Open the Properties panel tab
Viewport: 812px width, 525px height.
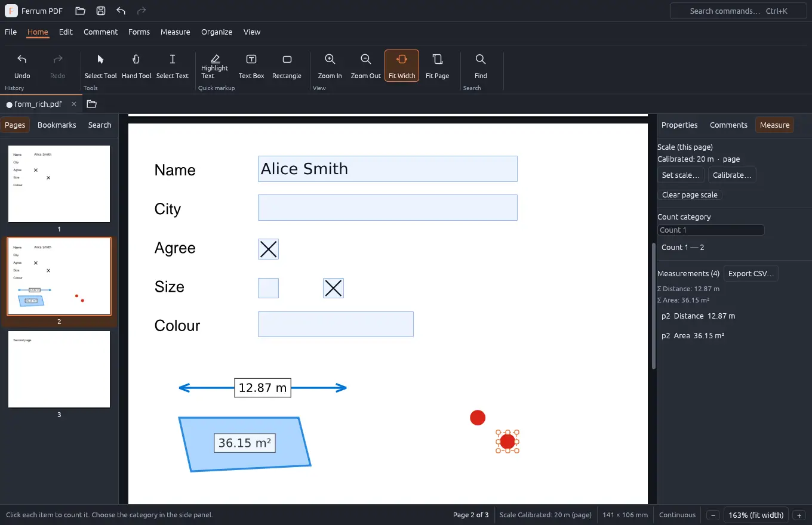pos(679,125)
